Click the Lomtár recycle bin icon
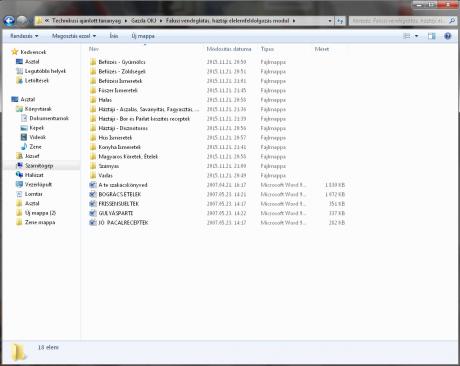Screen dimensions: 460x366 tap(19, 194)
